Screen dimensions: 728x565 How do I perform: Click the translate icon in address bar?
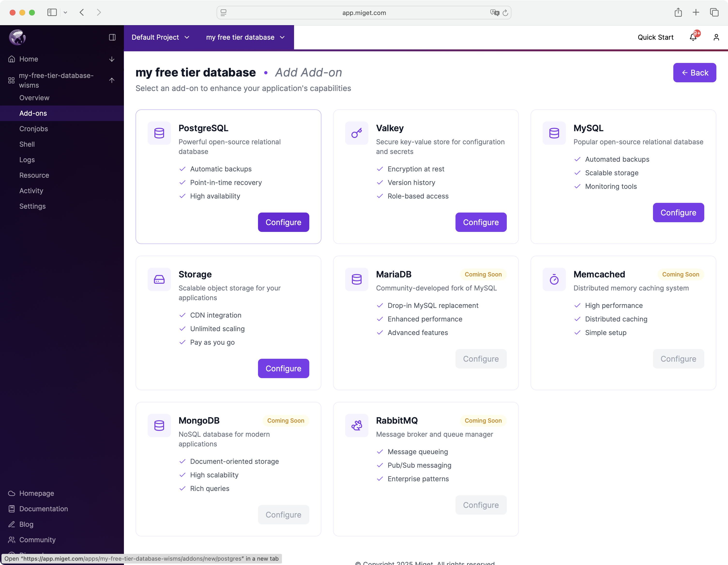coord(495,13)
